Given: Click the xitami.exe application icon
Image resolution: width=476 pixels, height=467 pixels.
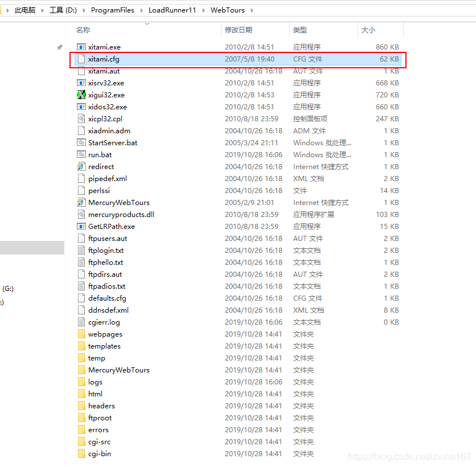Looking at the screenshot, I should (x=81, y=47).
